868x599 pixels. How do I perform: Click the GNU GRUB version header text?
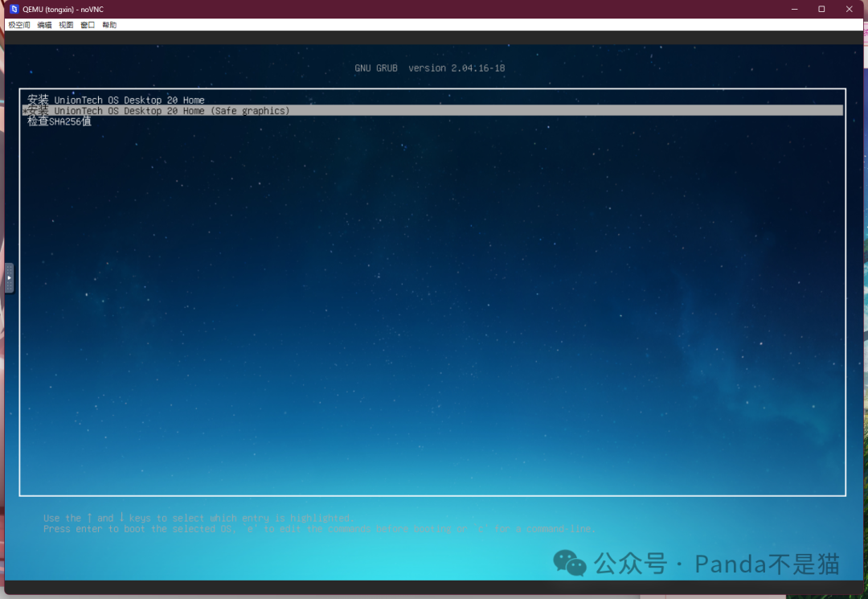pyautogui.click(x=429, y=68)
